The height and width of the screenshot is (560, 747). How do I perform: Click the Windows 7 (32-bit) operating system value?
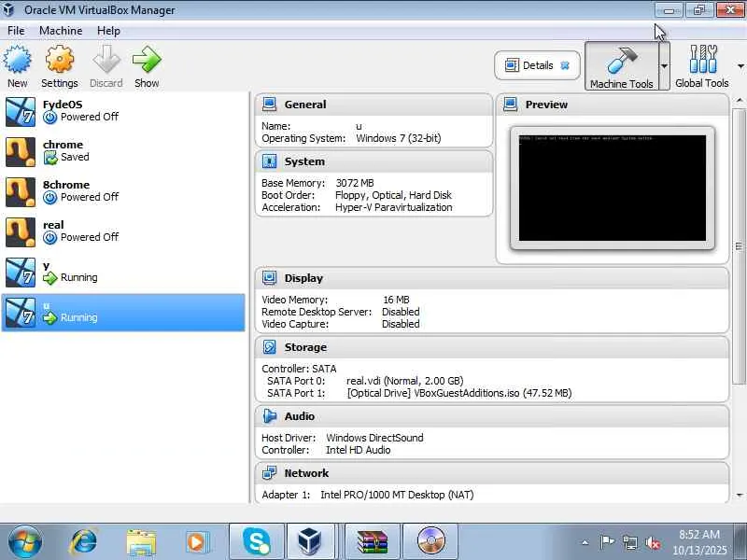click(x=399, y=138)
